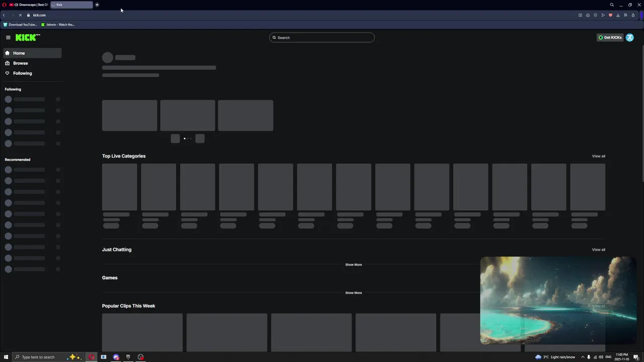
Task: Open the browser downloads icon
Action: coord(618,15)
